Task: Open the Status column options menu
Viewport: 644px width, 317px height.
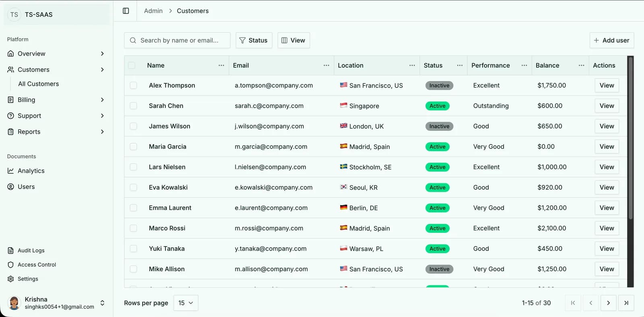Action: pos(460,65)
